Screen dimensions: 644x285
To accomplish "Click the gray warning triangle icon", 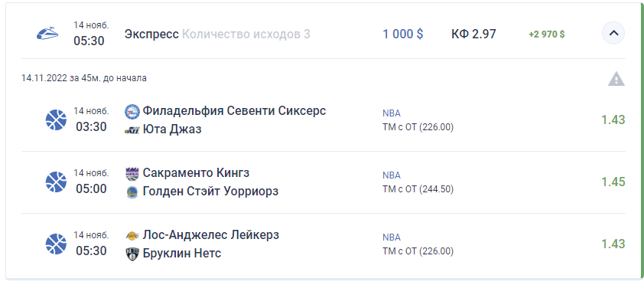I will pos(616,79).
